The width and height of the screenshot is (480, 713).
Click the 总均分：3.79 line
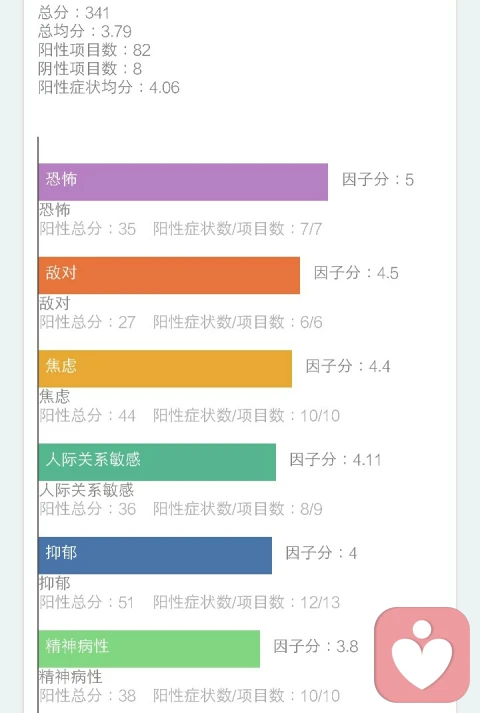85,31
